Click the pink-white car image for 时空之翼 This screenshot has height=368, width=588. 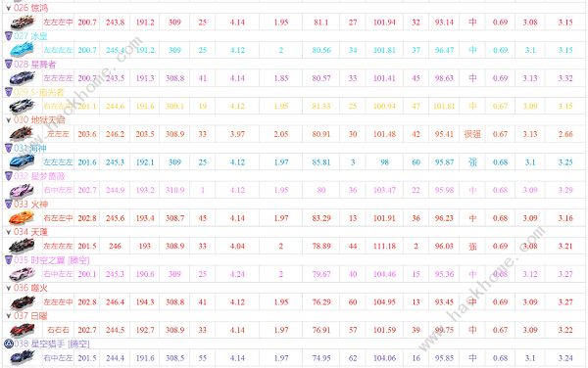[23, 274]
